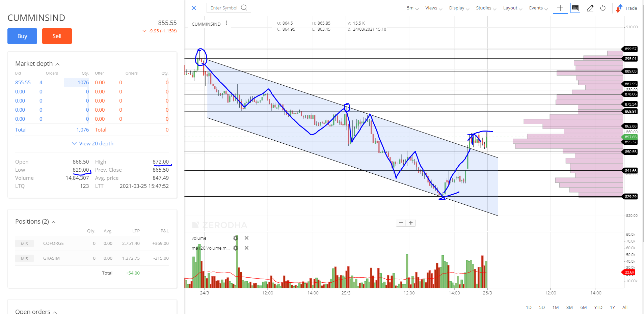Collapse the Positions (2) section
Screen dimensions: 644x314
coord(35,222)
